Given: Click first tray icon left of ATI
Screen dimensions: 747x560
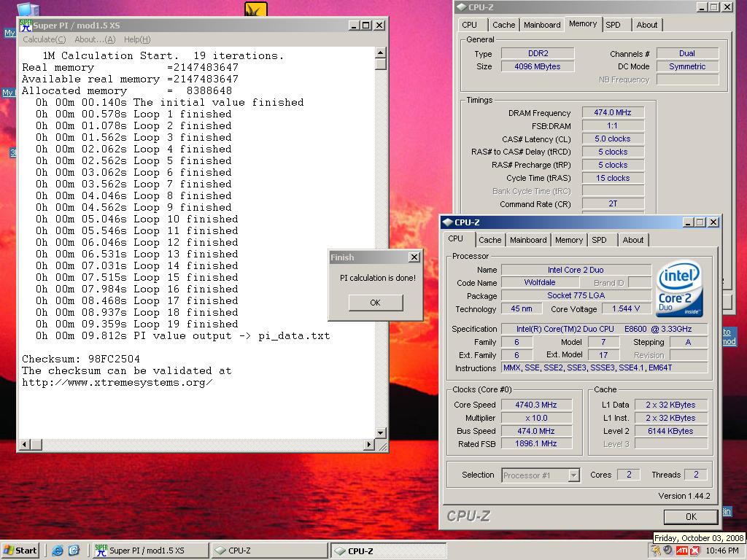Looking at the screenshot, I should pyautogui.click(x=656, y=551).
